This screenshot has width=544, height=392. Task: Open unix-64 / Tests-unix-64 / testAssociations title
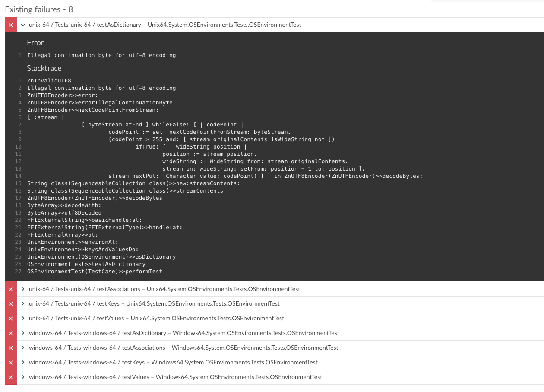click(164, 289)
